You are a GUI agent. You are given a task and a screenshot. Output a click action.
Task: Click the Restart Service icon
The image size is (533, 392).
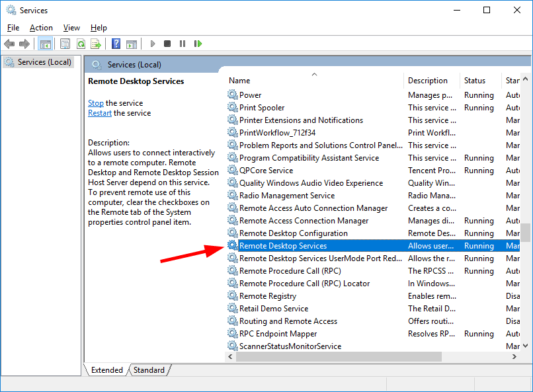tap(198, 44)
